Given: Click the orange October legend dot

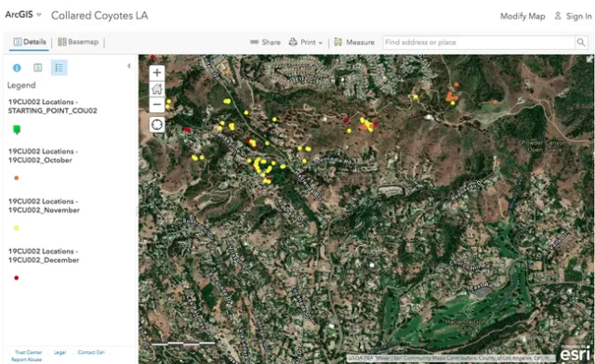Looking at the screenshot, I should (x=17, y=178).
